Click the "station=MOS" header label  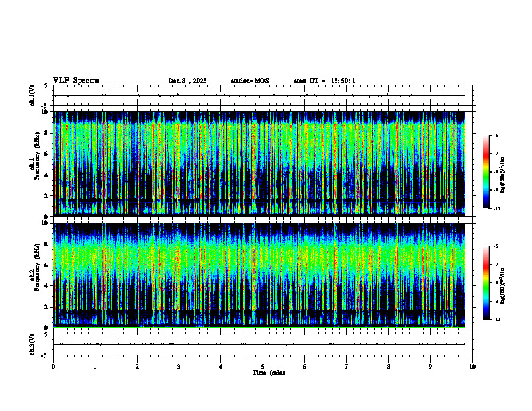coord(250,81)
